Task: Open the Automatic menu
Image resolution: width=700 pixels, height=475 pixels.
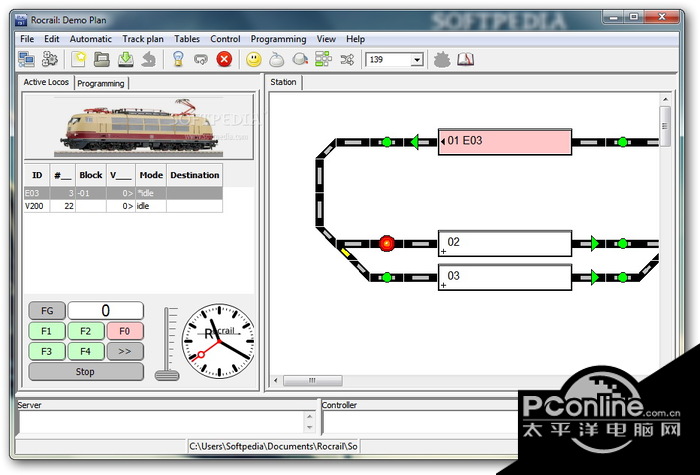Action: click(x=91, y=39)
